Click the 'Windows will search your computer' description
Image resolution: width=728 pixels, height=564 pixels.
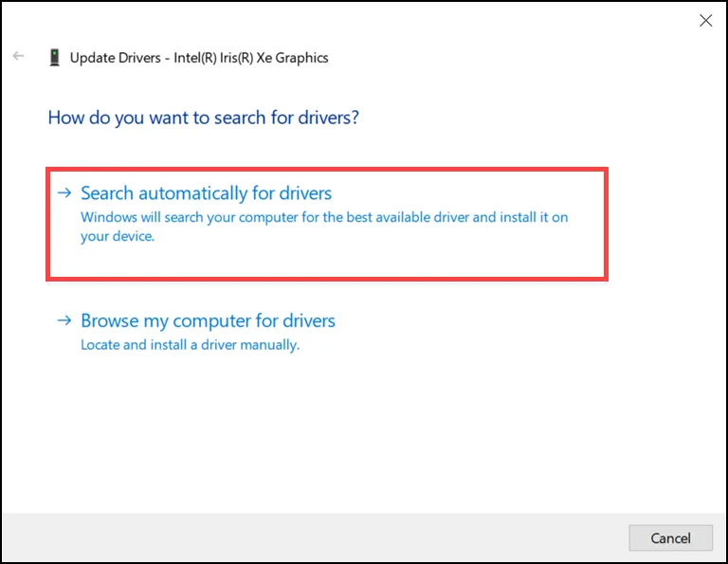324,227
